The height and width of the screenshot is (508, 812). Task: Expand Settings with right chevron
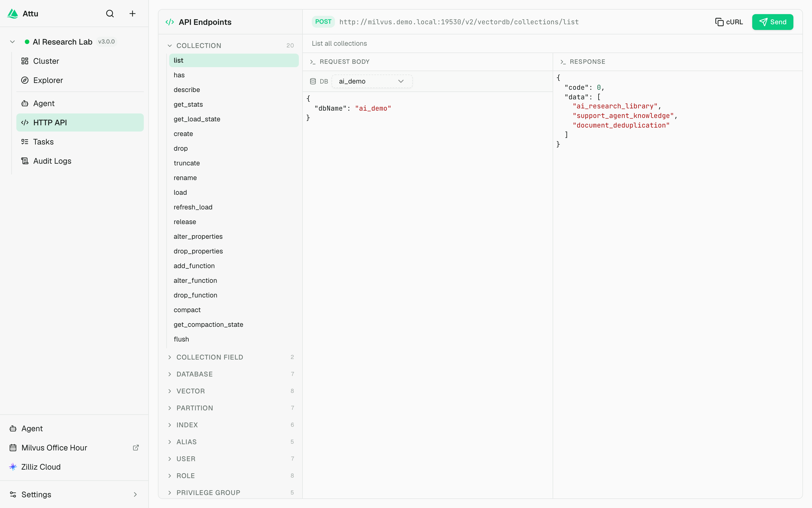point(135,494)
